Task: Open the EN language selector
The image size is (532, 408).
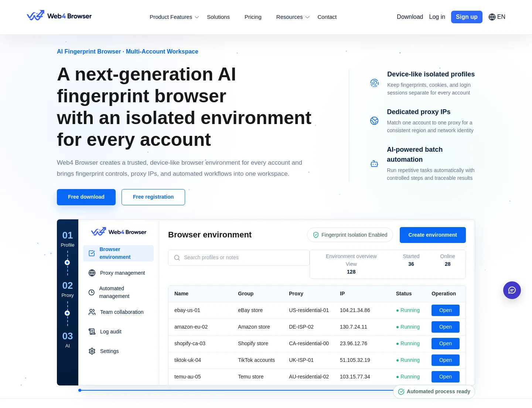Action: [x=497, y=17]
